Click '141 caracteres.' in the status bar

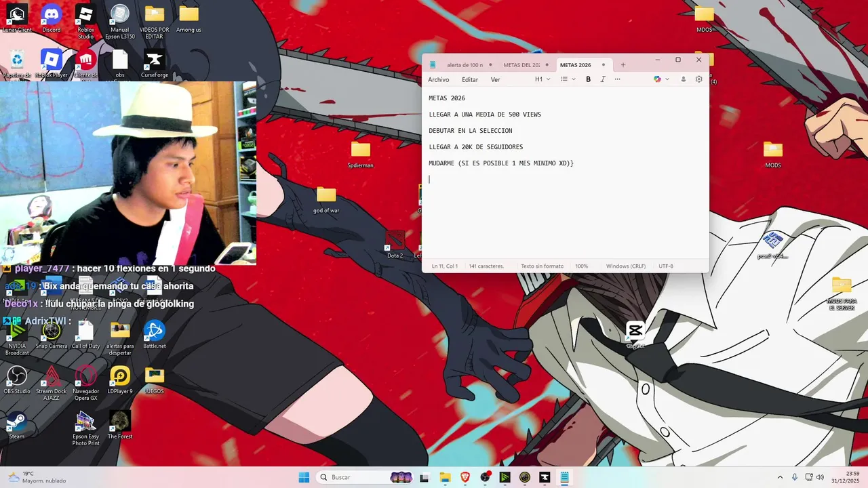(x=486, y=266)
